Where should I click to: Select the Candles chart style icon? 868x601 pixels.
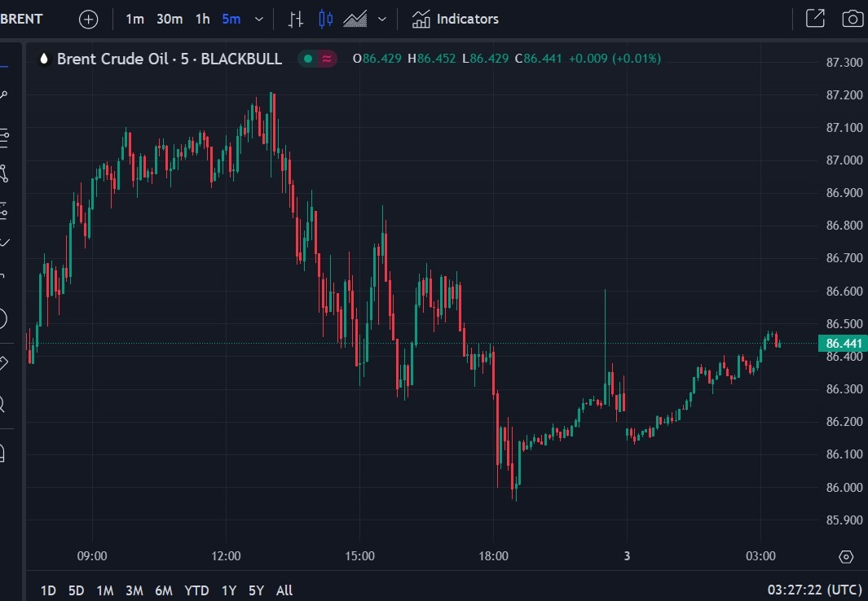click(x=325, y=20)
